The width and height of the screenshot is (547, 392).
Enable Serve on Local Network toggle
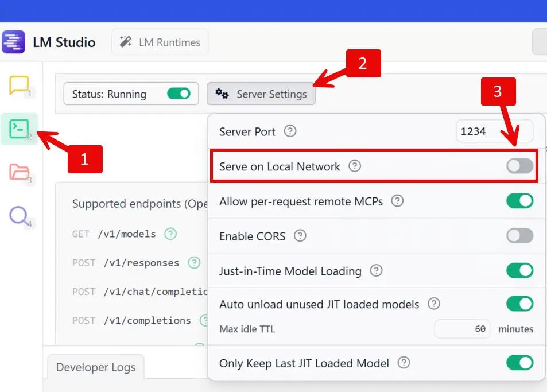[x=519, y=166]
